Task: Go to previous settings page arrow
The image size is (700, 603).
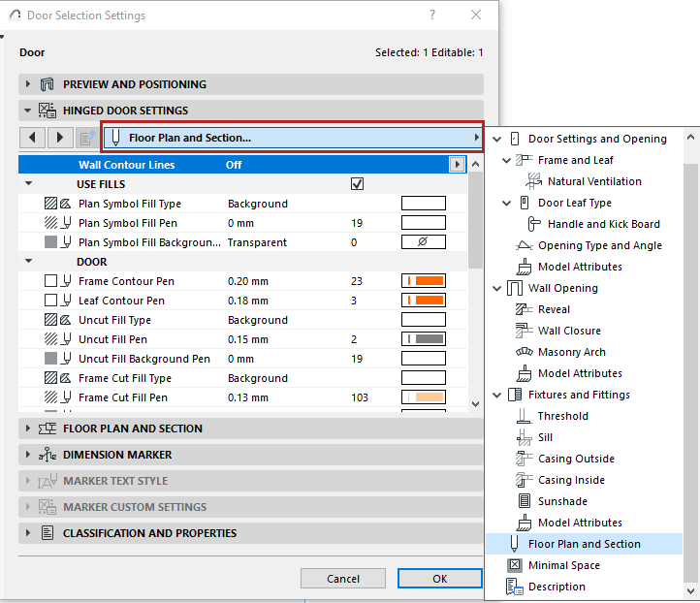Action: [32, 138]
